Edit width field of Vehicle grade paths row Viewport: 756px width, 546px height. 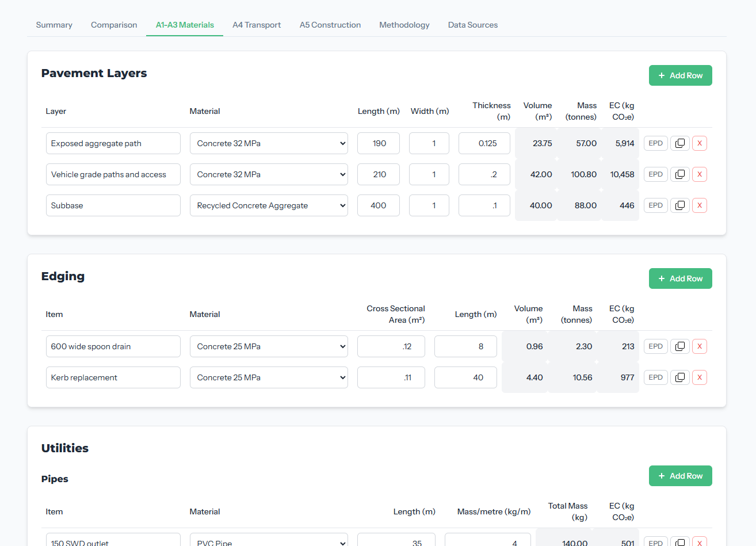429,174
